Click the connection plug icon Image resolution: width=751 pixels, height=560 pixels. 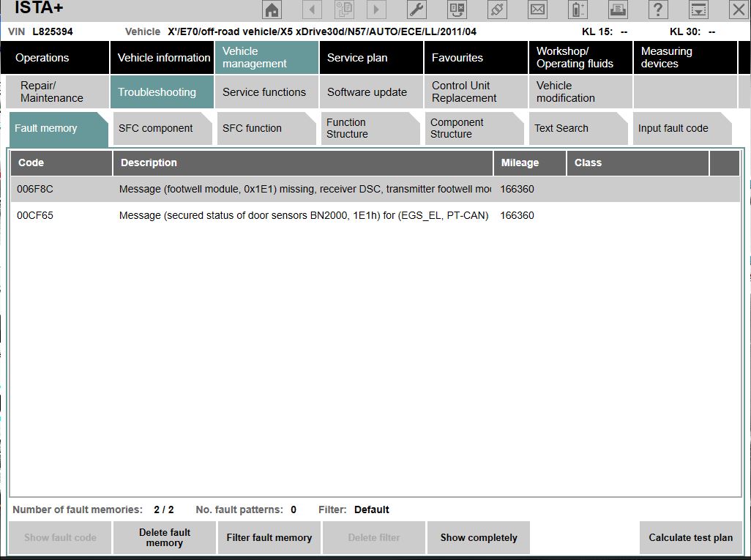(x=498, y=10)
